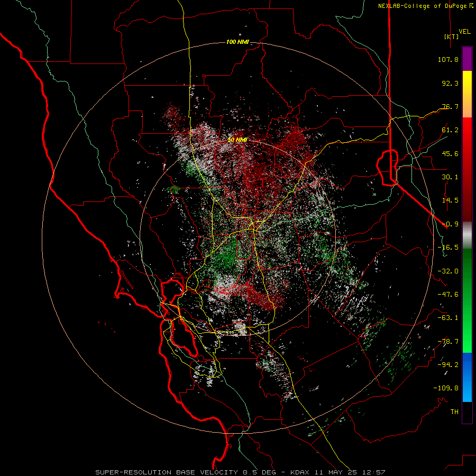Select the 45.6 legend value
The image size is (476, 476).
(x=450, y=153)
